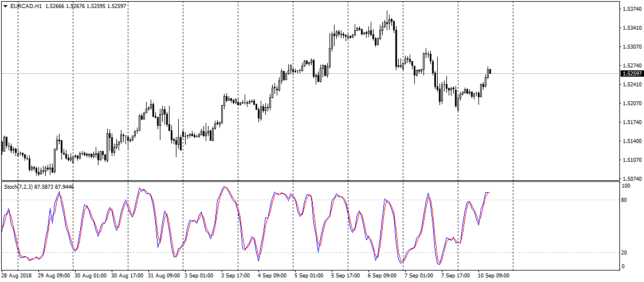Click the EURCAD,H1 symbol title text
The image size is (644, 282).
25,6
